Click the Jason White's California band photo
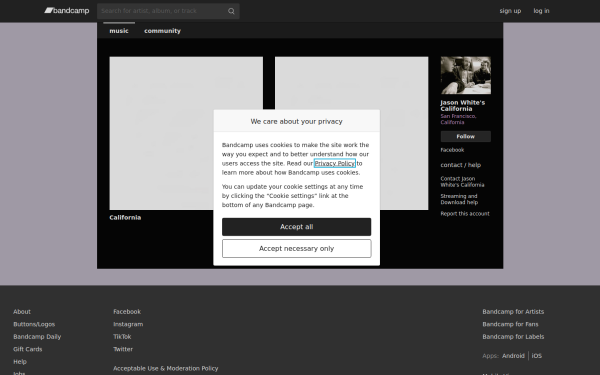The width and height of the screenshot is (600, 375). [x=465, y=75]
